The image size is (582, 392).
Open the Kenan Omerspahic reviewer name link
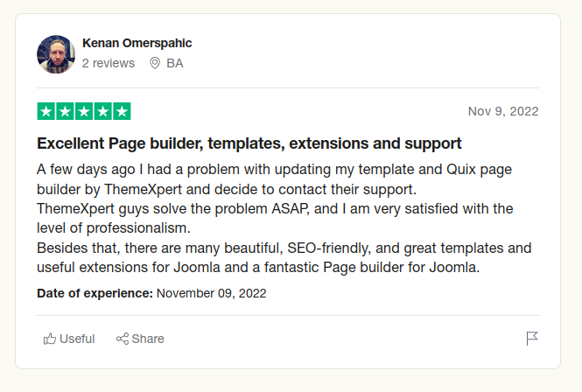pos(137,43)
